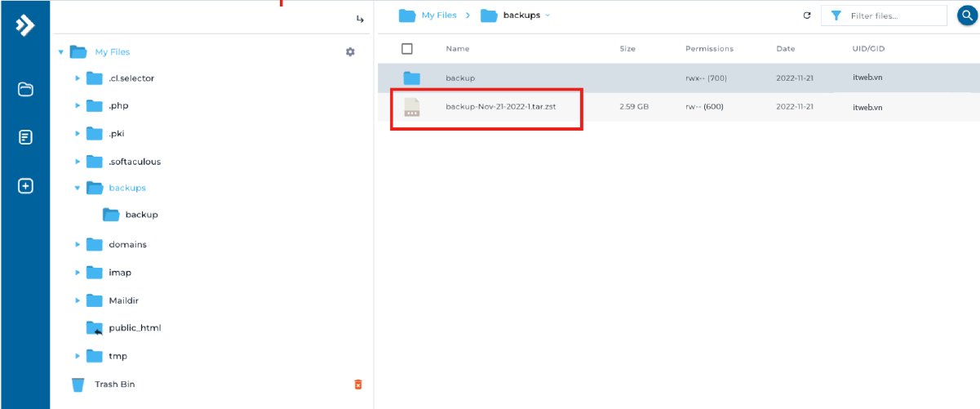Open the settings gear beside My Files
980x409 pixels.
click(x=350, y=52)
